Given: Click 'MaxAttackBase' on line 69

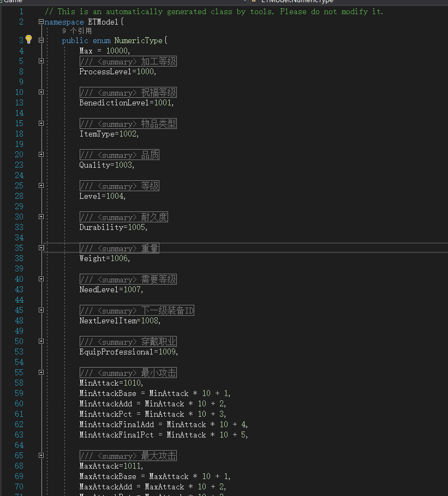Looking at the screenshot, I should point(107,476).
